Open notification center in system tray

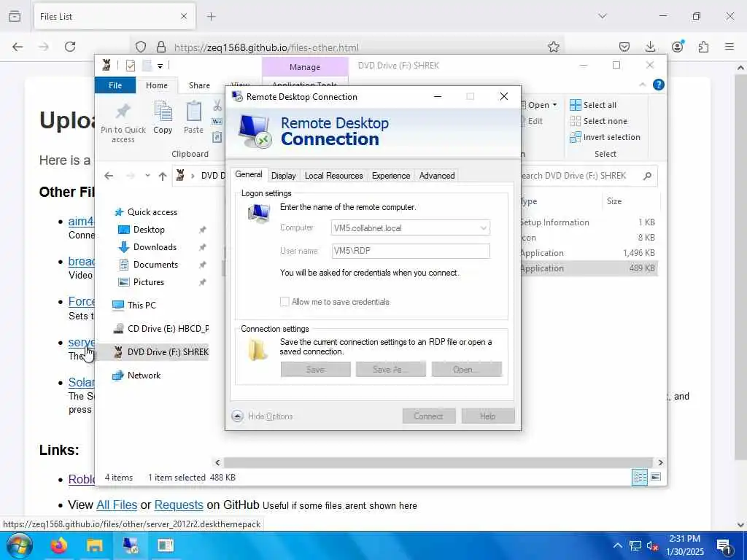(x=724, y=546)
